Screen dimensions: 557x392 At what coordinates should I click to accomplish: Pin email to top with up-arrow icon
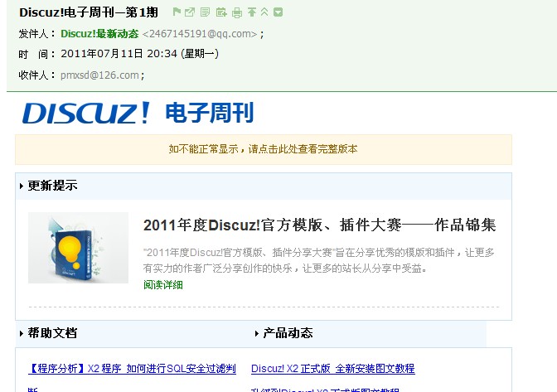252,12
